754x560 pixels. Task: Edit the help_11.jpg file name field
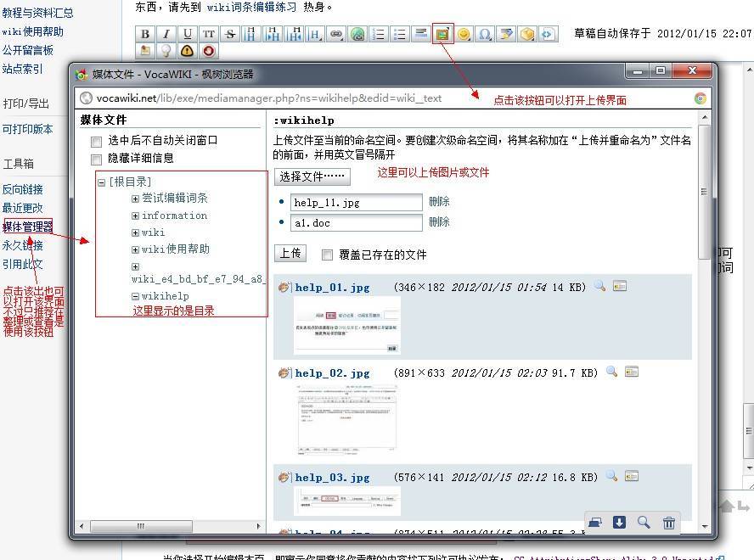pos(357,203)
